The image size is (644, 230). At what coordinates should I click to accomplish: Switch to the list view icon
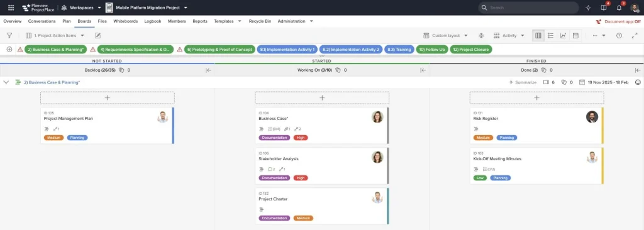(551, 36)
